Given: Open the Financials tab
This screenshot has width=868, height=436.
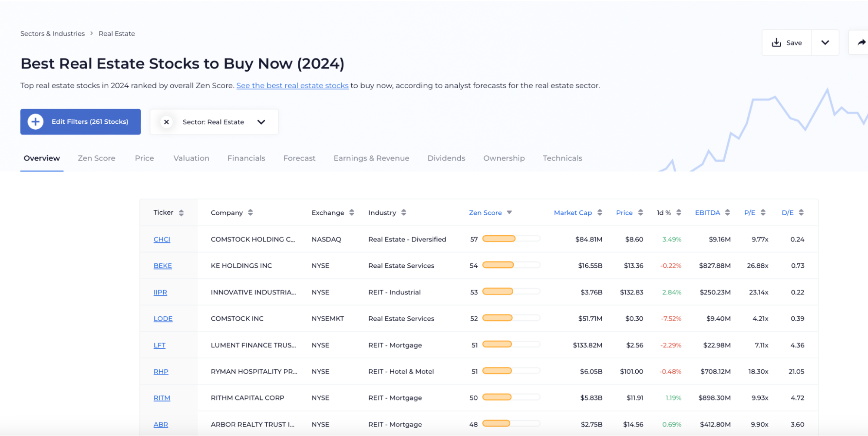Looking at the screenshot, I should tap(246, 158).
